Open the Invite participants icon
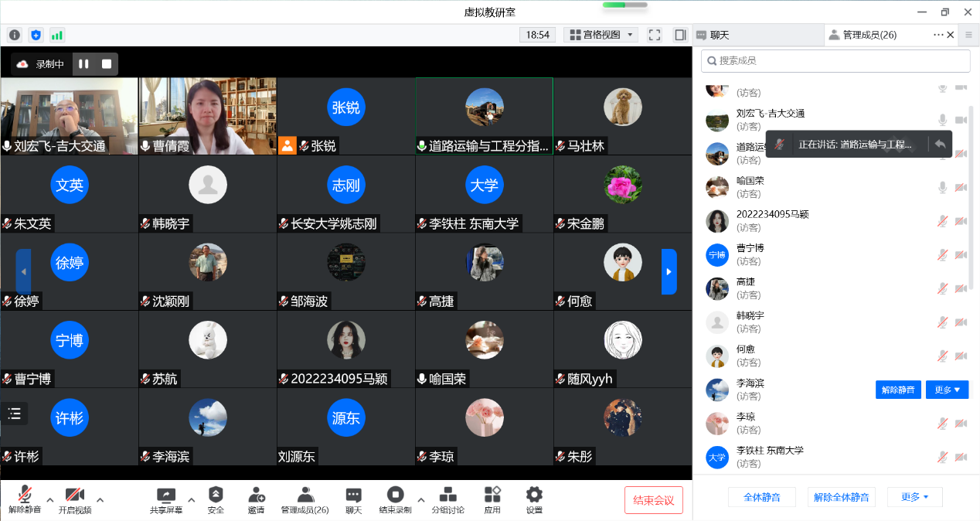980x521 pixels. point(256,499)
